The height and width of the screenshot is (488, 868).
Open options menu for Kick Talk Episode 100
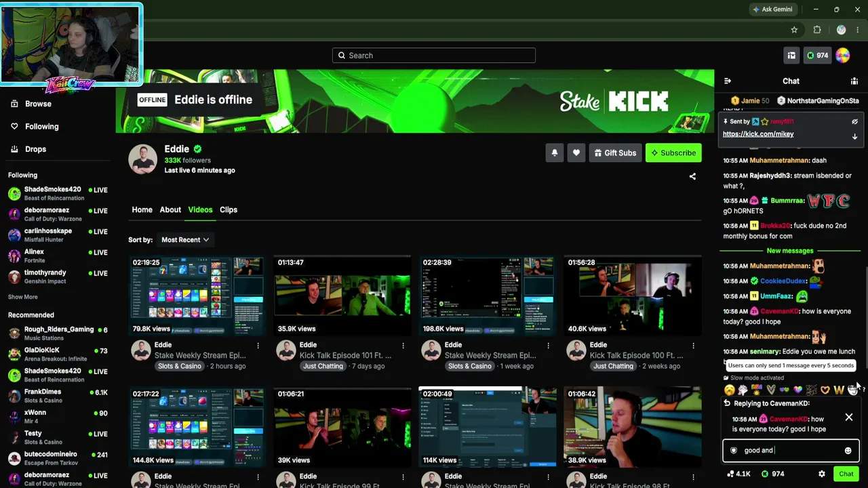693,346
